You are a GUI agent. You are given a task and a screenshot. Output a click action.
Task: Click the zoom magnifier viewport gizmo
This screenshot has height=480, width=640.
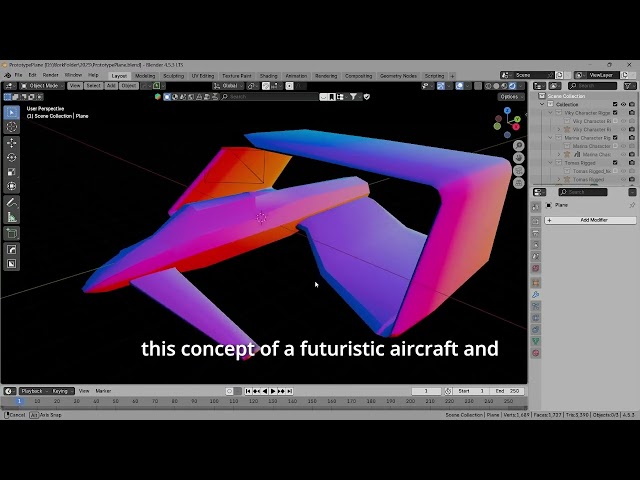(519, 145)
